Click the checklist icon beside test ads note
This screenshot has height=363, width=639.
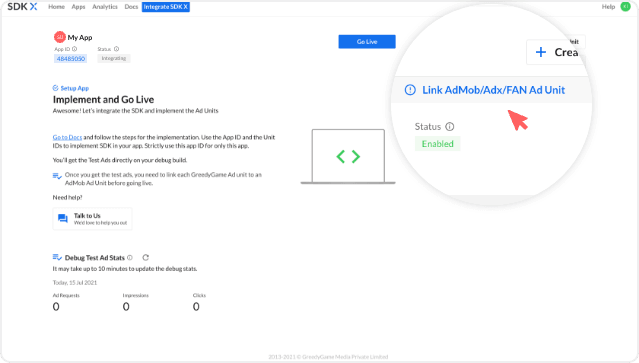(x=57, y=176)
